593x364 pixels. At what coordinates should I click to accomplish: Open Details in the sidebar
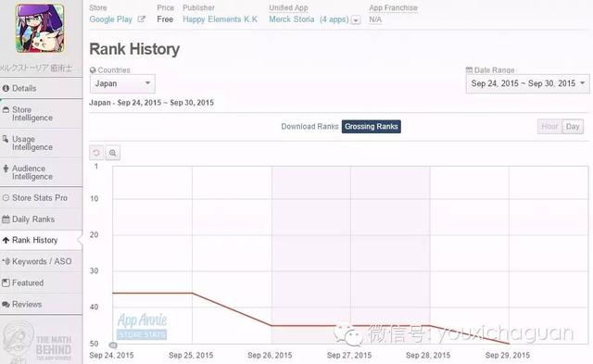coord(41,88)
